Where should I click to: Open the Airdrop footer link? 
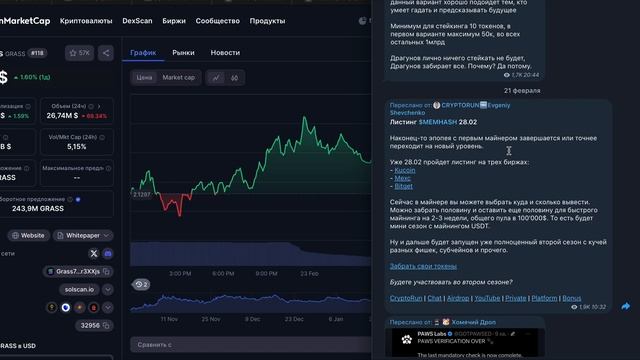[458, 298]
